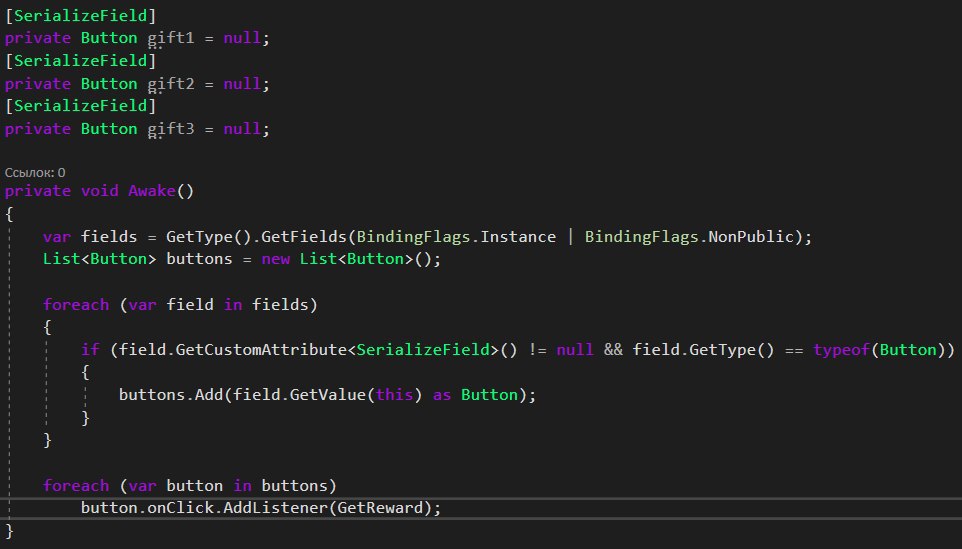Click the first [SerializeField] attribute
Image resolution: width=962 pixels, height=549 pixels.
click(x=80, y=15)
